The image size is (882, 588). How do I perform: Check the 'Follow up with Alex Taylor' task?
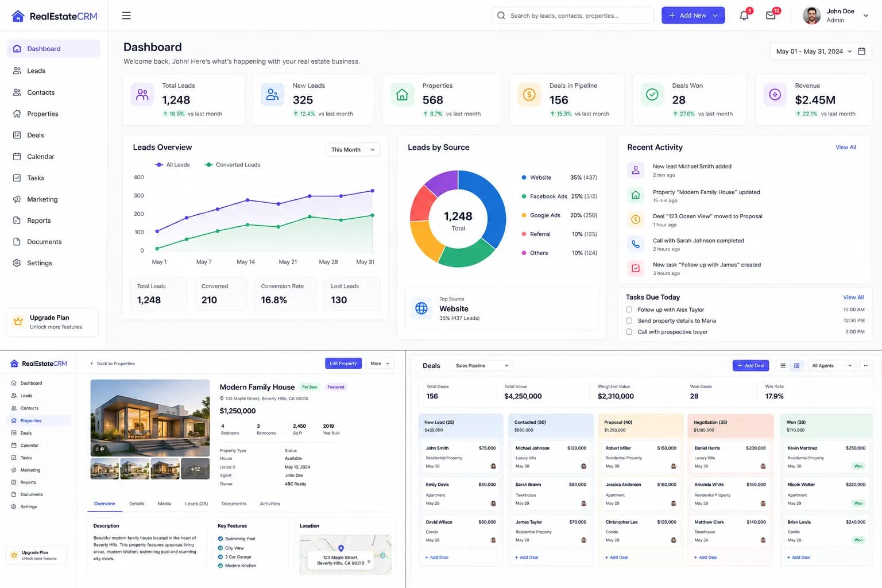(x=629, y=310)
